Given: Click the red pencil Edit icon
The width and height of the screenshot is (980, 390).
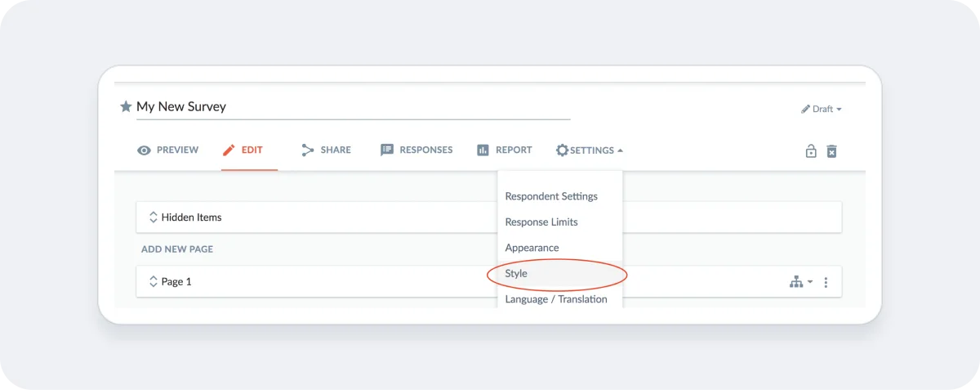Looking at the screenshot, I should coord(228,150).
